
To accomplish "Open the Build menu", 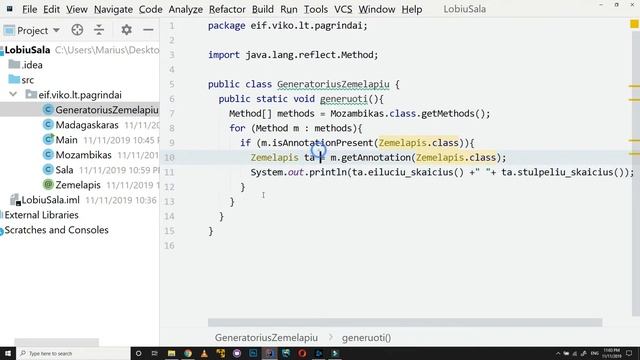I will pos(262,9).
